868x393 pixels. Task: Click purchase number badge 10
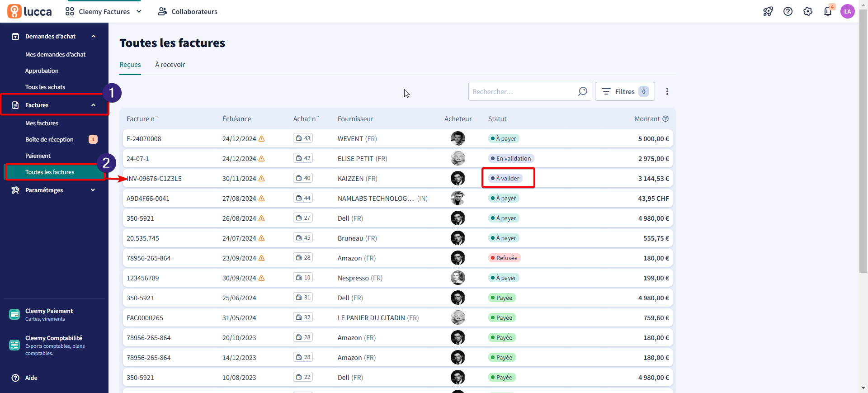(303, 278)
